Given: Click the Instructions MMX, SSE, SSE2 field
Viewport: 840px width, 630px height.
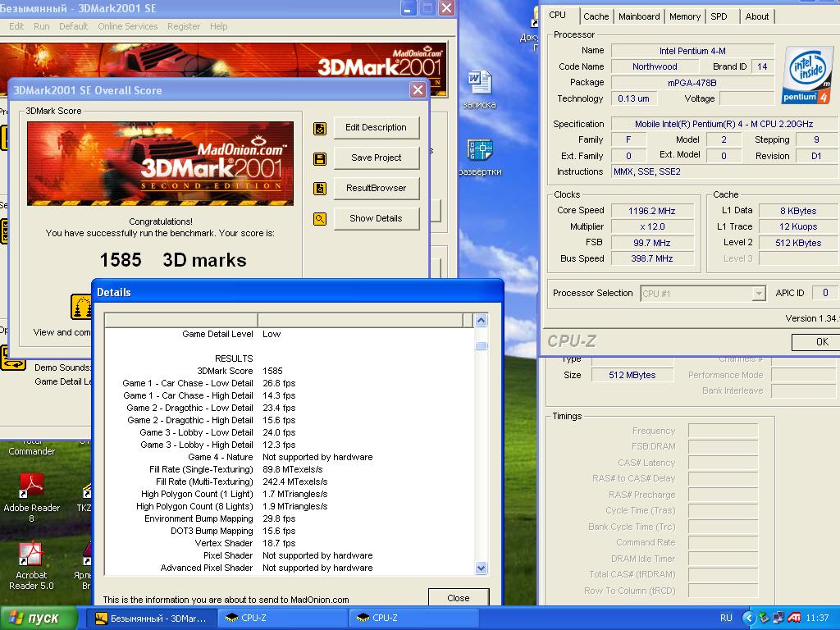Looking at the screenshot, I should click(725, 172).
